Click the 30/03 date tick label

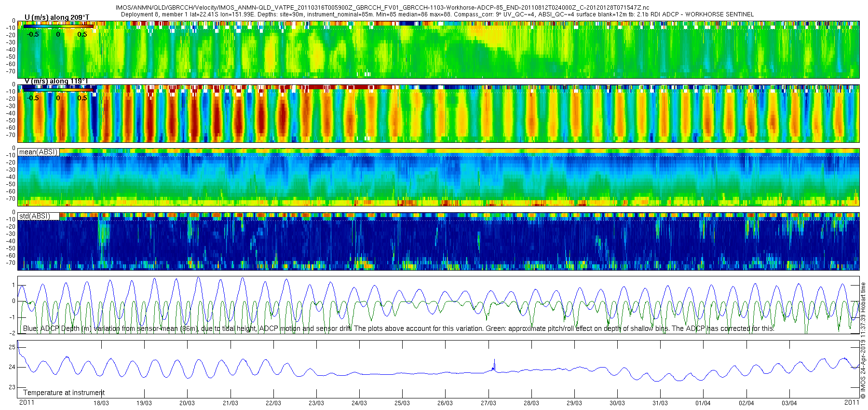[617, 403]
